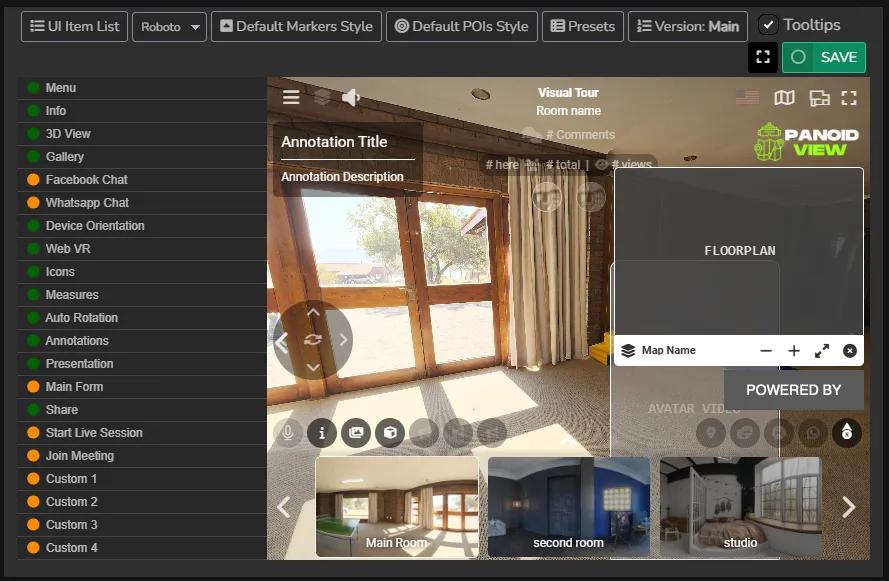This screenshot has width=889, height=581.
Task: Click the gallery image icon near the microphone
Action: tap(355, 434)
